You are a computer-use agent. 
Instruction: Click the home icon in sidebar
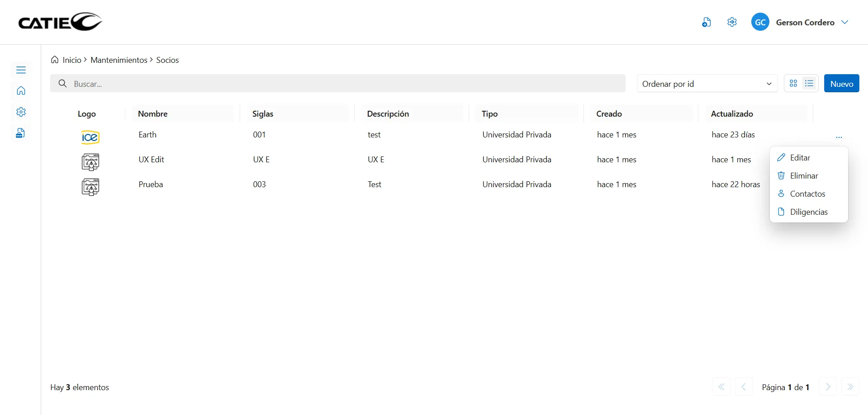(21, 91)
